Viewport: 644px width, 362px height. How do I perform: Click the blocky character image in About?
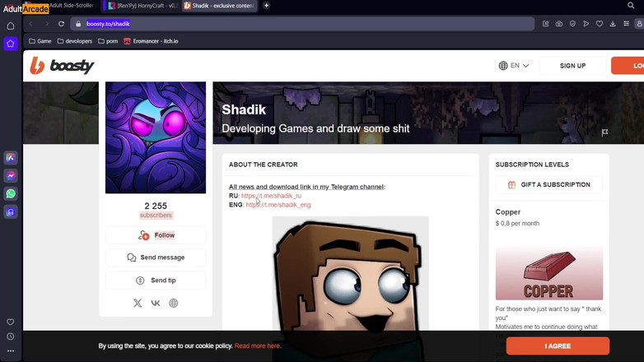350,274
